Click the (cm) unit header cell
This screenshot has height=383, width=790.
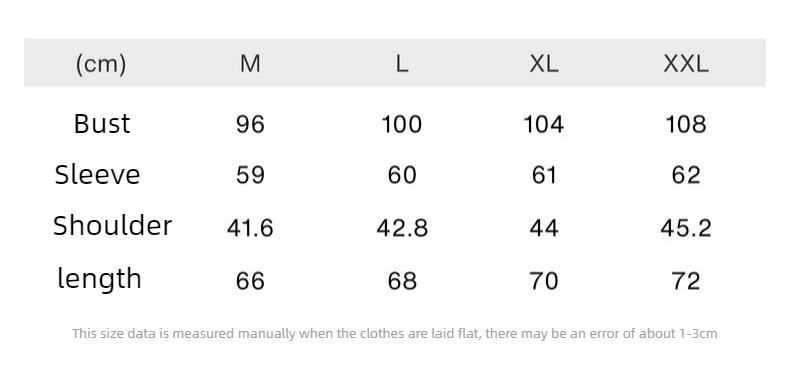click(x=101, y=64)
